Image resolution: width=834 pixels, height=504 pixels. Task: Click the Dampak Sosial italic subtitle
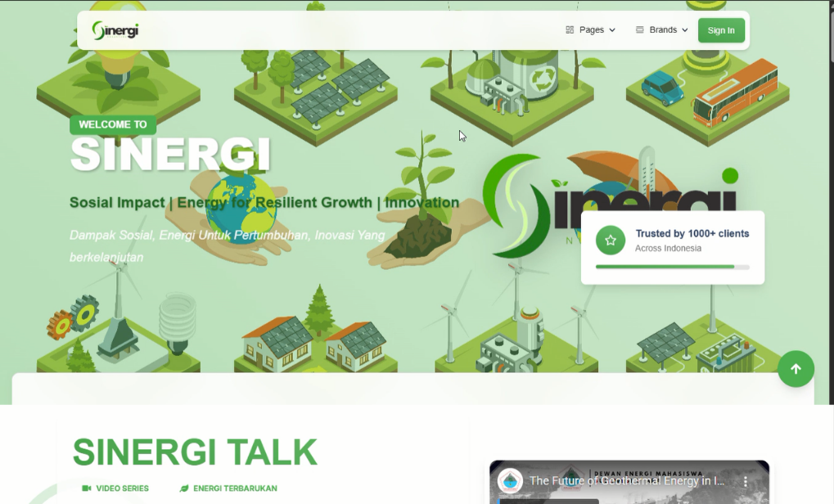pyautogui.click(x=227, y=246)
